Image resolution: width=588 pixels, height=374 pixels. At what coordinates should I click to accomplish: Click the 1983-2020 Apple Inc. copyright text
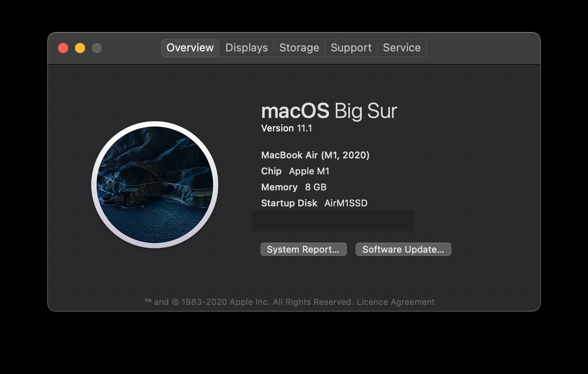249,302
